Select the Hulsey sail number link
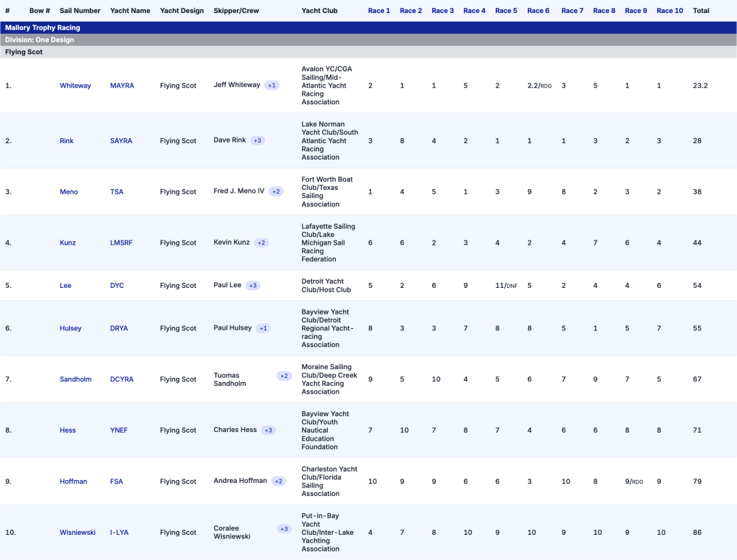737x560 pixels. (x=71, y=328)
